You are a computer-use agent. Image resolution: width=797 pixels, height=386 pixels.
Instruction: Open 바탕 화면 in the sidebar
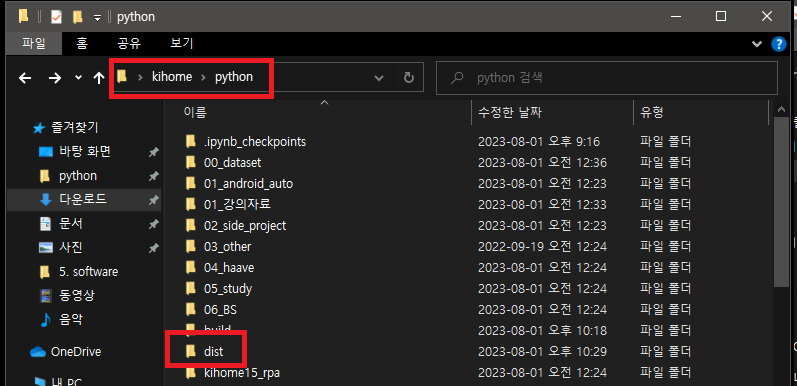(x=85, y=151)
